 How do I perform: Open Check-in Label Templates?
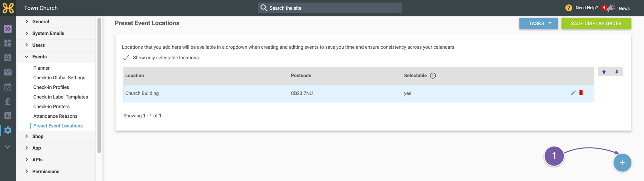pos(61,97)
